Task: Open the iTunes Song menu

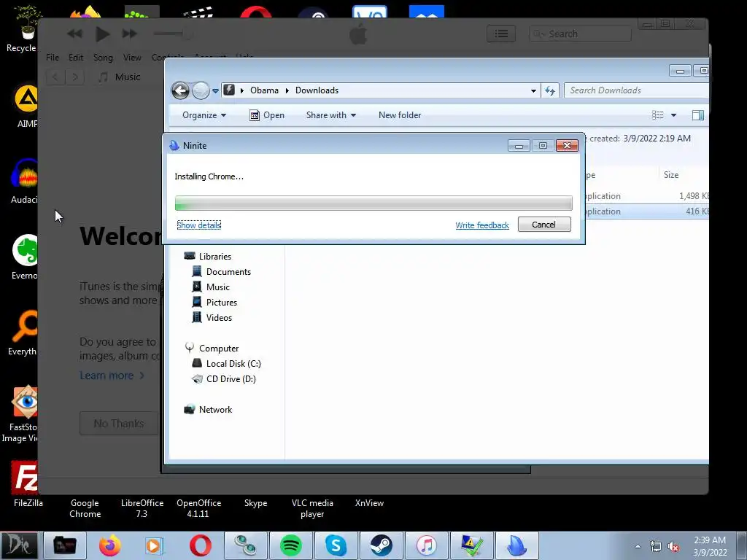Action: (x=103, y=57)
